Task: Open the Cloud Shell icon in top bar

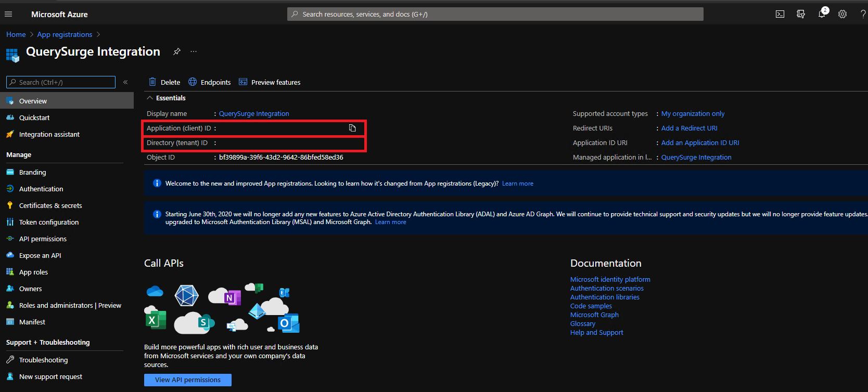Action: point(780,14)
